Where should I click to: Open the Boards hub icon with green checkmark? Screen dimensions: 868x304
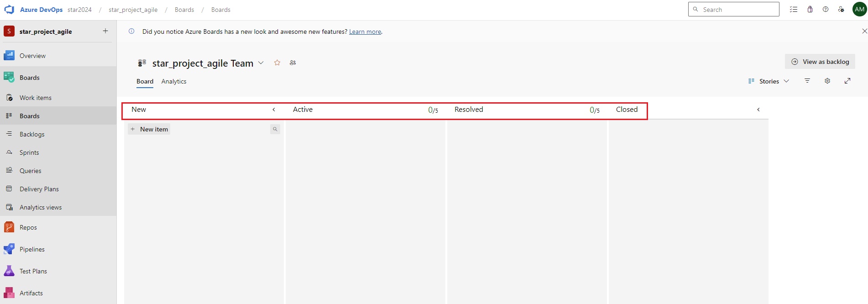[x=9, y=78]
